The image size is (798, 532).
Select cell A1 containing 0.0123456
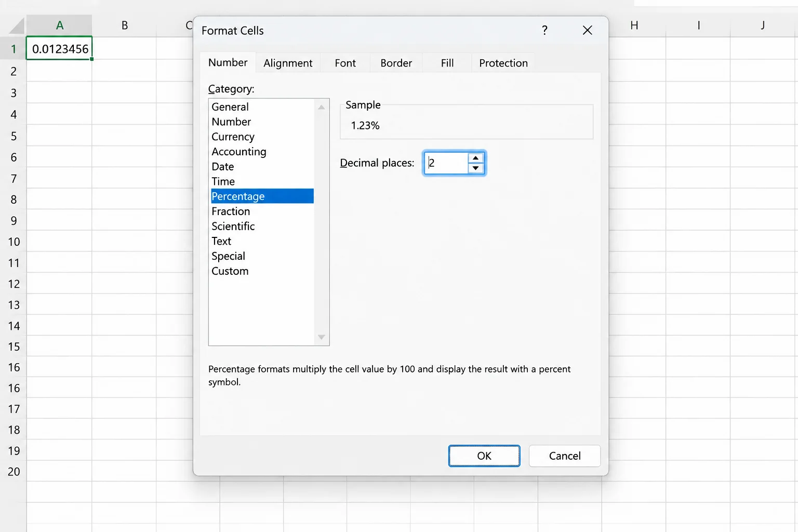pos(59,48)
